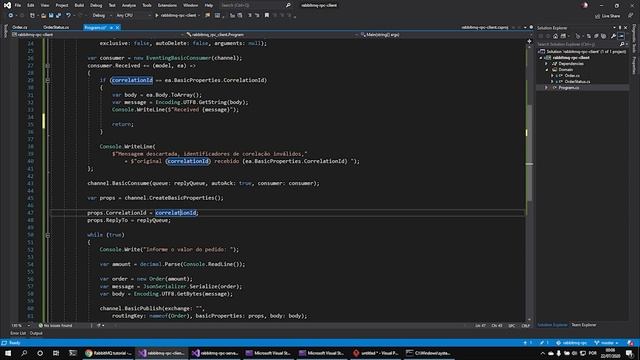640x360 pixels.
Task: Collapse the Domain folder node
Action: tap(547, 70)
